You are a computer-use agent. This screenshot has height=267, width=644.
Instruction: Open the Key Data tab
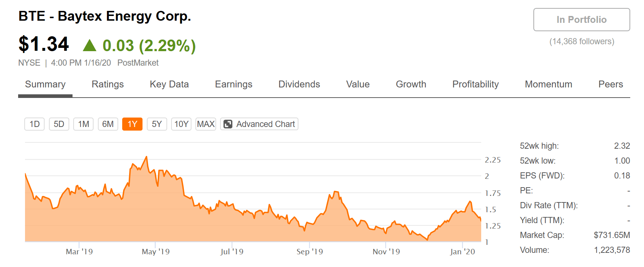[x=169, y=84]
